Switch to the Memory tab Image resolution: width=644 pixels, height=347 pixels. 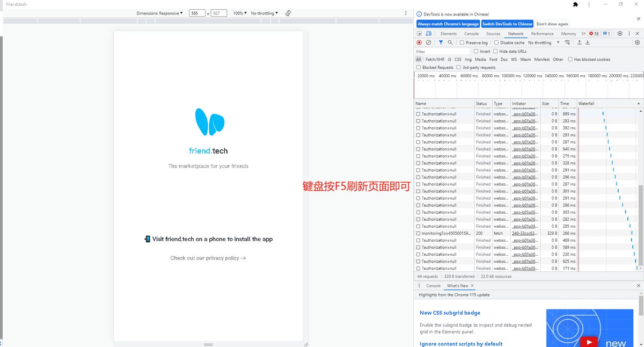coord(569,33)
